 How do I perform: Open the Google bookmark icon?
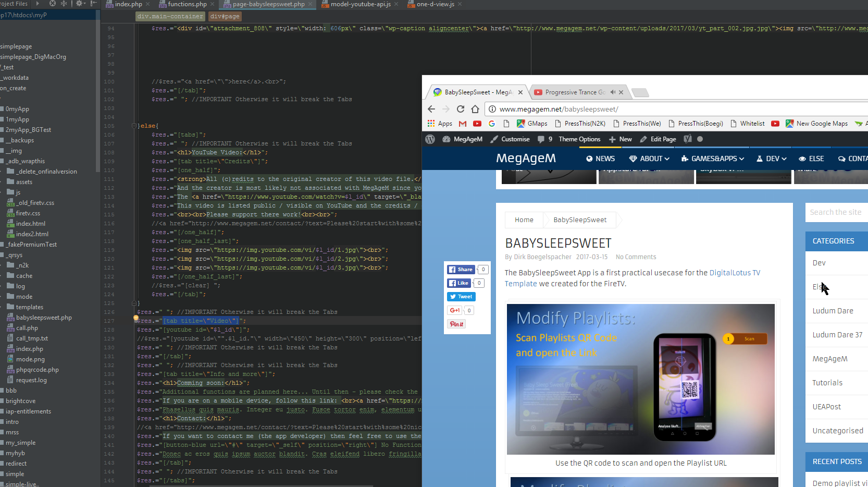tap(492, 124)
